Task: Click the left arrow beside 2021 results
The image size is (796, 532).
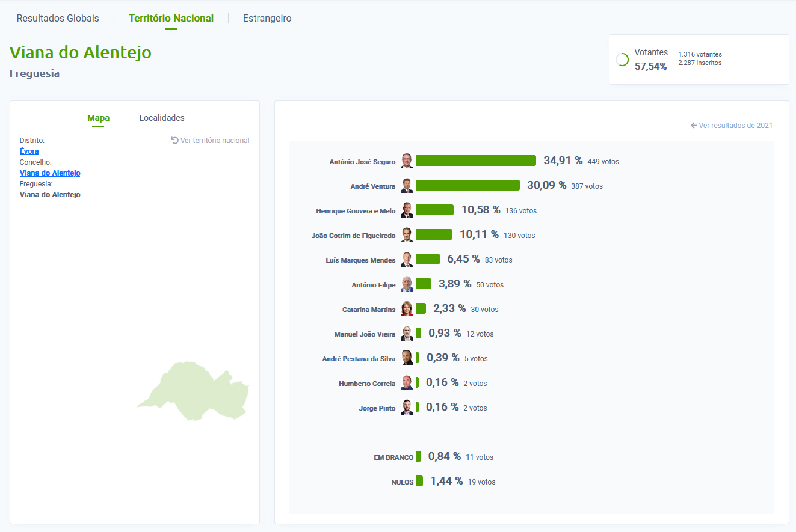Action: click(x=694, y=126)
